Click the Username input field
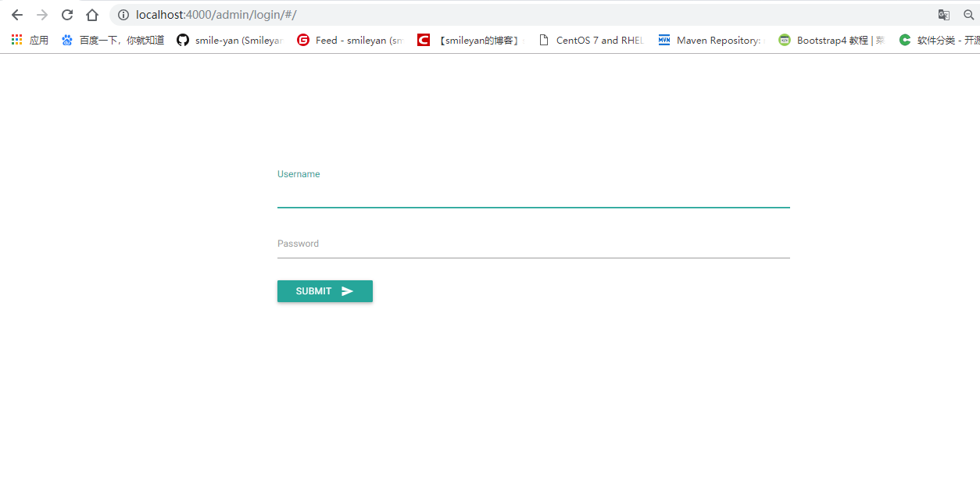 pyautogui.click(x=534, y=195)
